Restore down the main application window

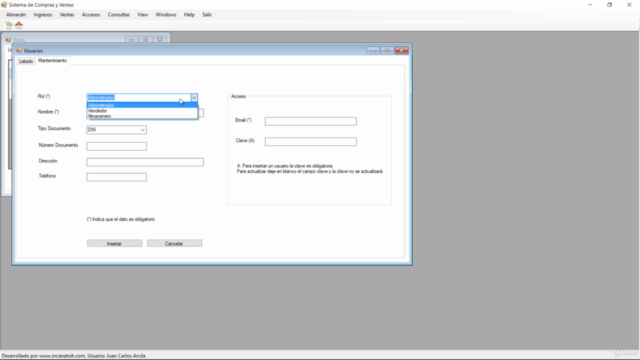tap(609, 5)
